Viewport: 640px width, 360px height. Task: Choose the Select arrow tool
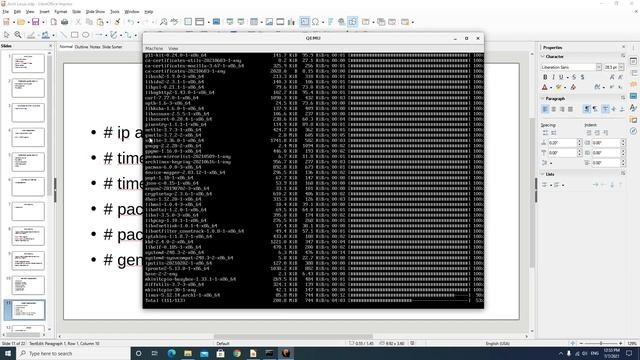click(6, 35)
